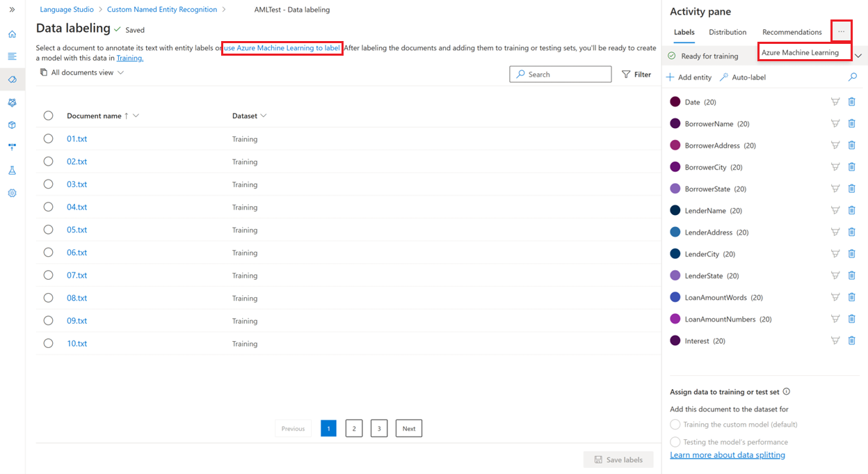The image size is (868, 474).
Task: Go to page 3 of documents
Action: coord(378,428)
